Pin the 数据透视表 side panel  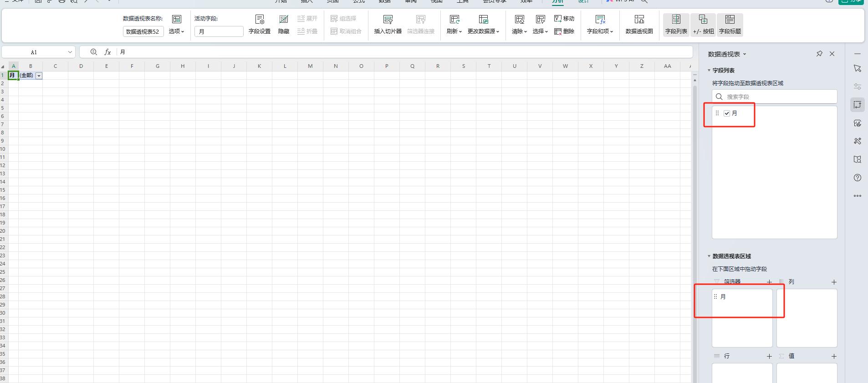(819, 54)
